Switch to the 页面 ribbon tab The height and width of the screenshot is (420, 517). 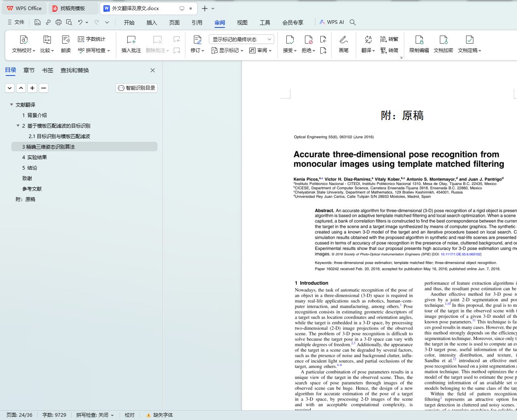(x=174, y=23)
